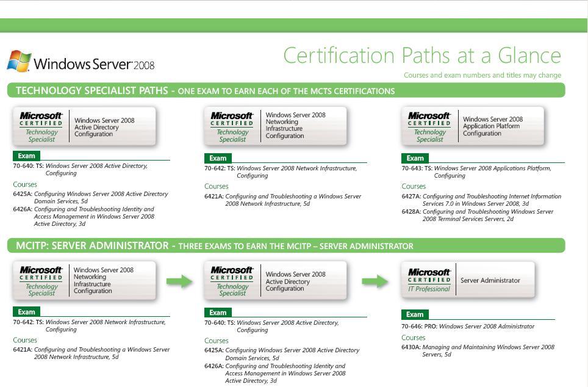Click the Exam label under Application Platform badge

[414, 157]
